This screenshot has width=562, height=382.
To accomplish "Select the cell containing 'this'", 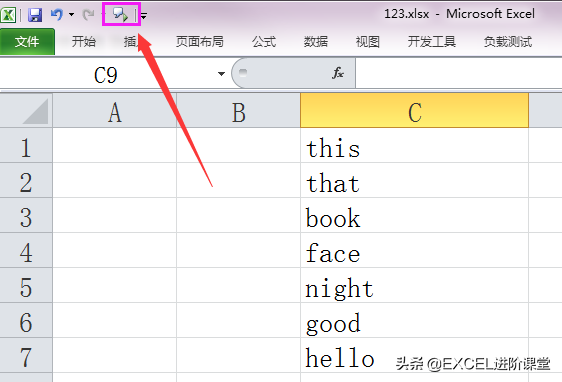I will click(415, 145).
